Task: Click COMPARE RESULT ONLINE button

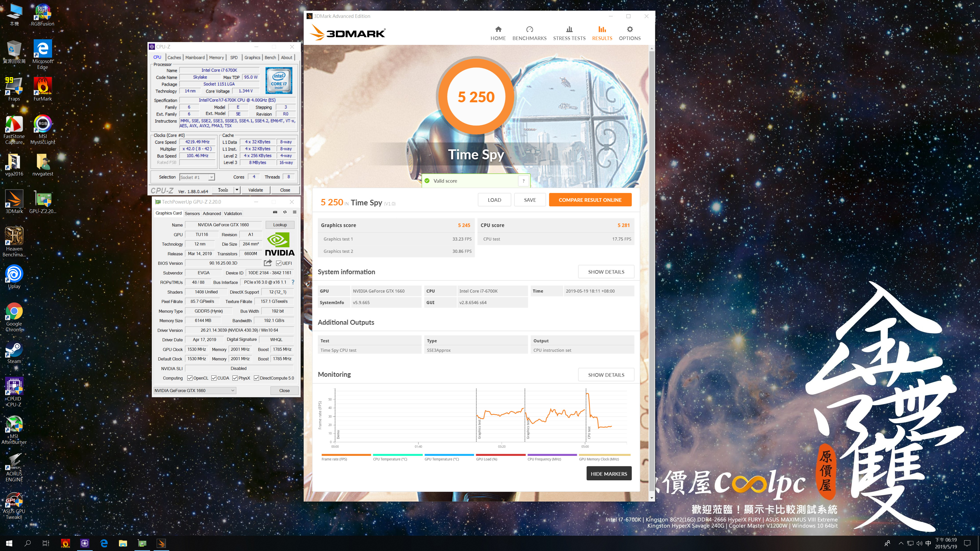Action: [x=590, y=200]
